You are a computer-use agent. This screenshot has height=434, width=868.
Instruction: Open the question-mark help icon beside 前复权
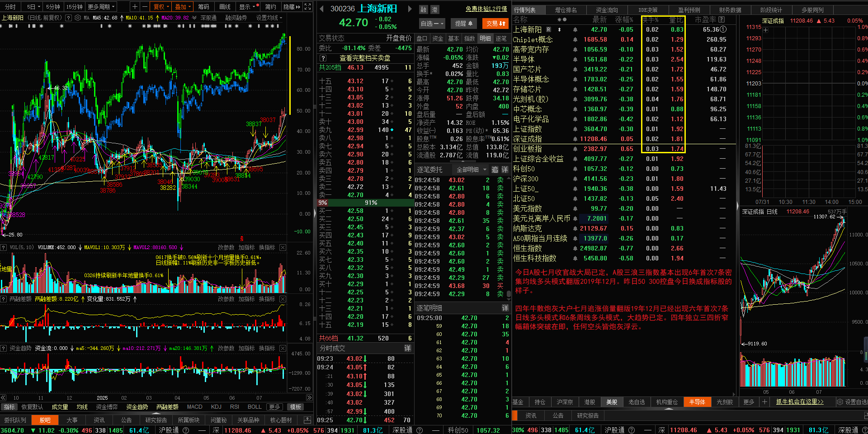(68, 18)
